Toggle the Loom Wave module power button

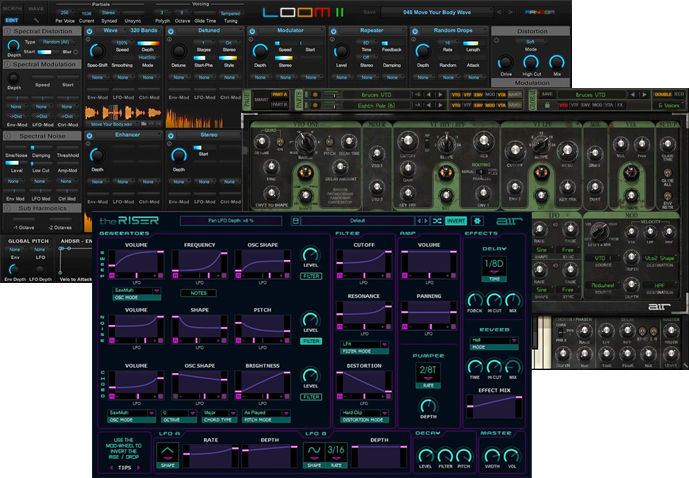tap(90, 31)
